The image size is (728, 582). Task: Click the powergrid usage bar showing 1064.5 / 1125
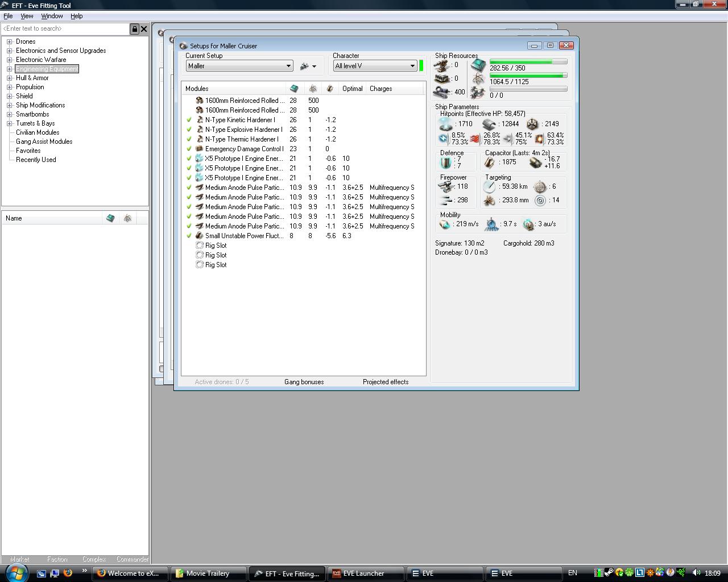coord(528,75)
